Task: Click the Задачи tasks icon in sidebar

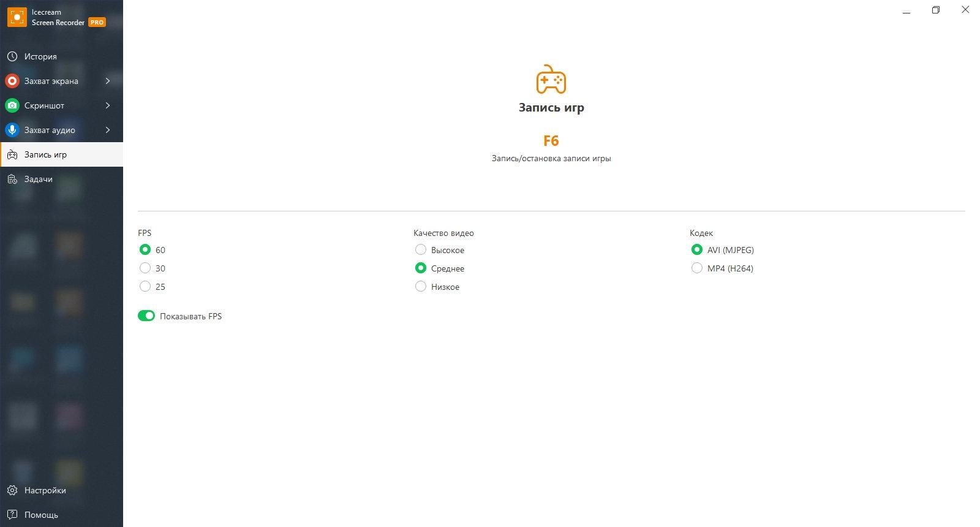Action: click(12, 179)
